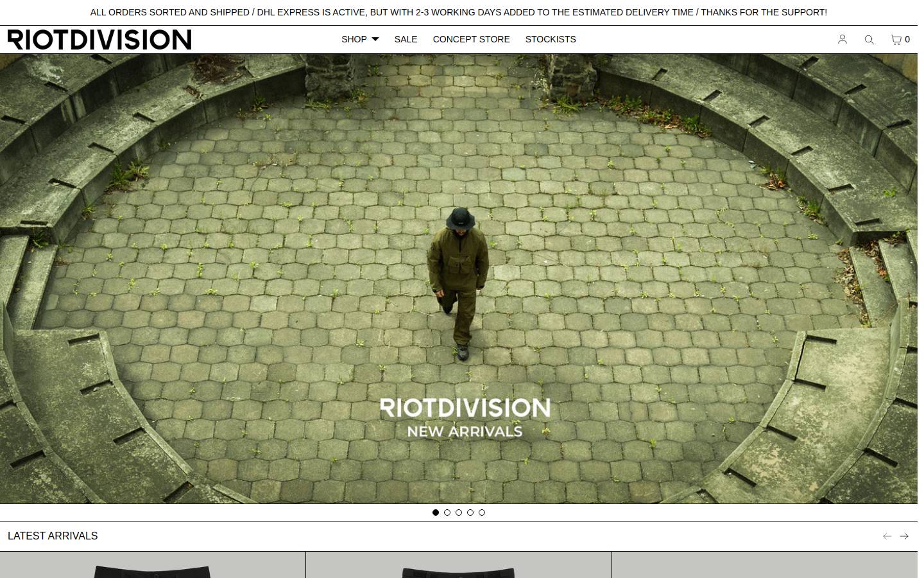
Task: Select the fourth slideshow dot
Action: 470,512
